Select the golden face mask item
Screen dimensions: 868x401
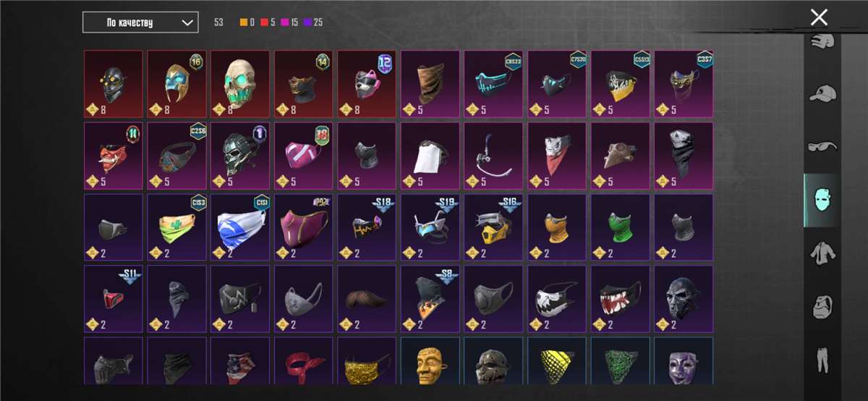tap(430, 360)
